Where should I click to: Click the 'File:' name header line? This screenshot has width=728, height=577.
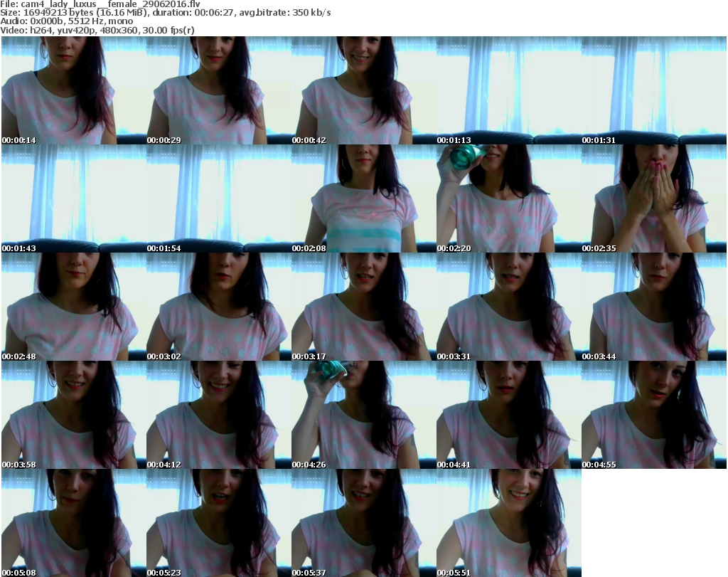100,4
